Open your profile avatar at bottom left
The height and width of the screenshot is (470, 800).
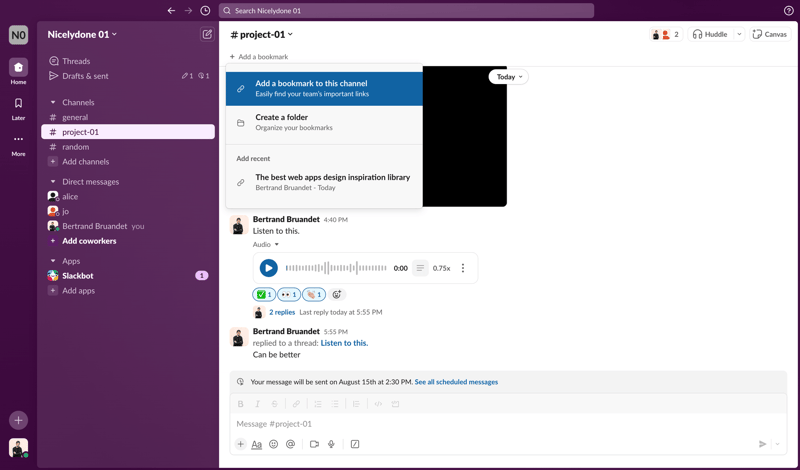tap(18, 448)
